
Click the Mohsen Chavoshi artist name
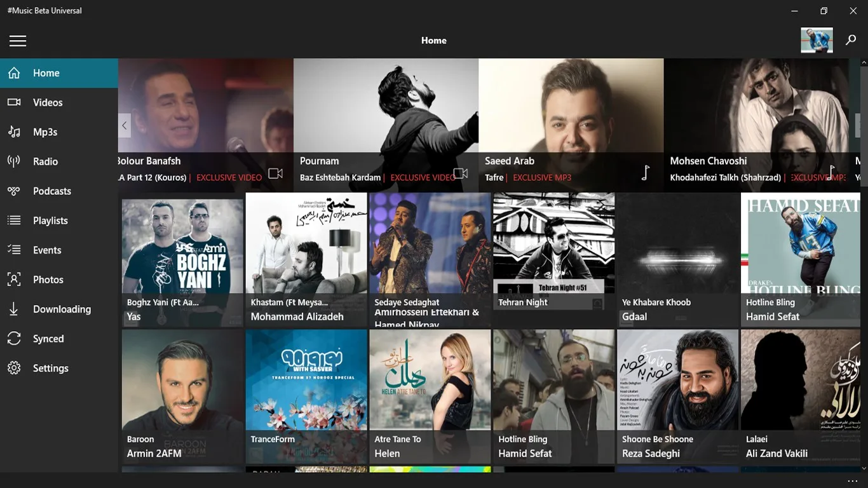pyautogui.click(x=709, y=161)
